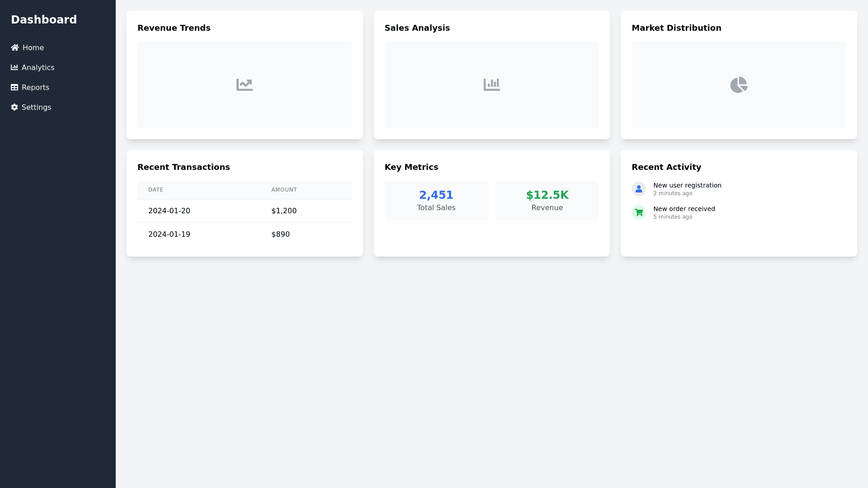Image resolution: width=868 pixels, height=488 pixels.
Task: Navigate to Reports from sidebar
Action: click(x=35, y=87)
